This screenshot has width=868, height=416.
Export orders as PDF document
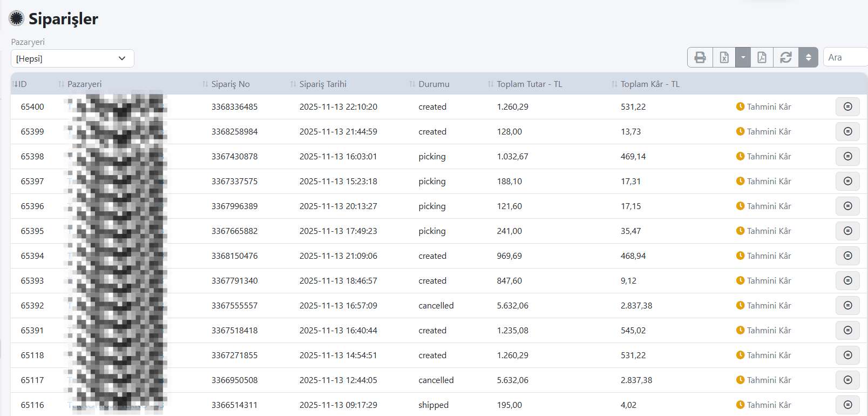[x=762, y=57]
